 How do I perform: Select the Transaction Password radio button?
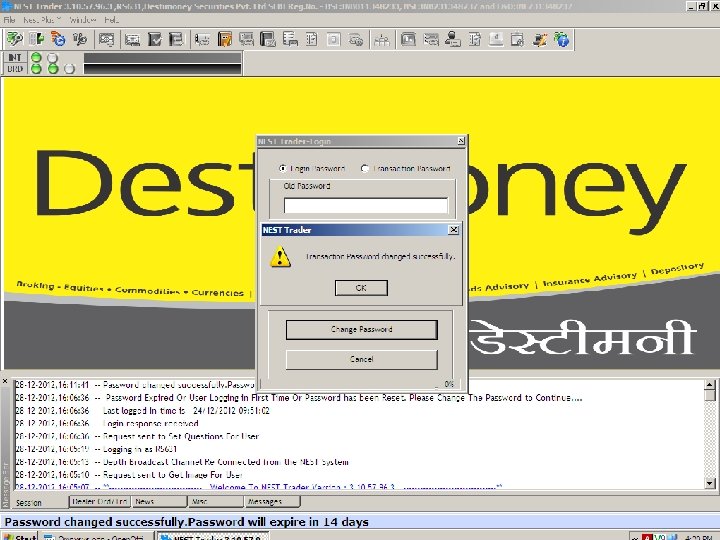click(x=365, y=169)
